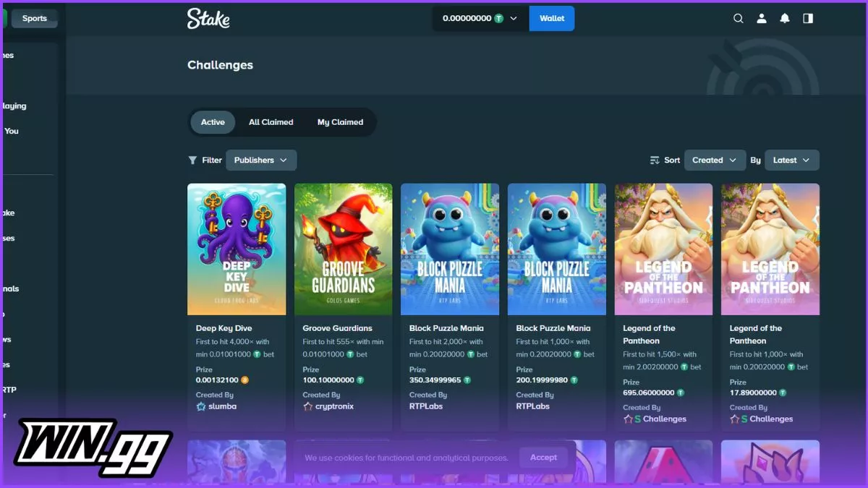Viewport: 868px width, 488px height.
Task: Click the sort lines icon
Action: pyautogui.click(x=655, y=160)
